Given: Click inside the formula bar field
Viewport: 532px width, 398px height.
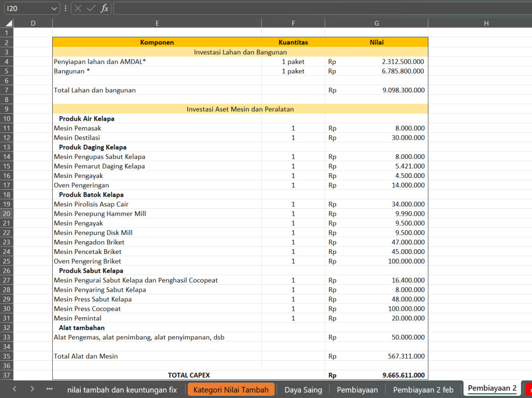Looking at the screenshot, I should [322, 9].
